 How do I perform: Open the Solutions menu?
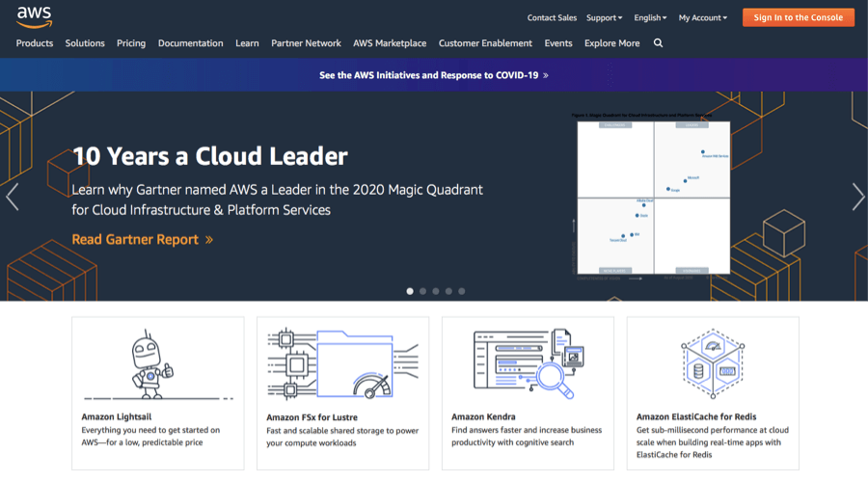click(x=85, y=43)
